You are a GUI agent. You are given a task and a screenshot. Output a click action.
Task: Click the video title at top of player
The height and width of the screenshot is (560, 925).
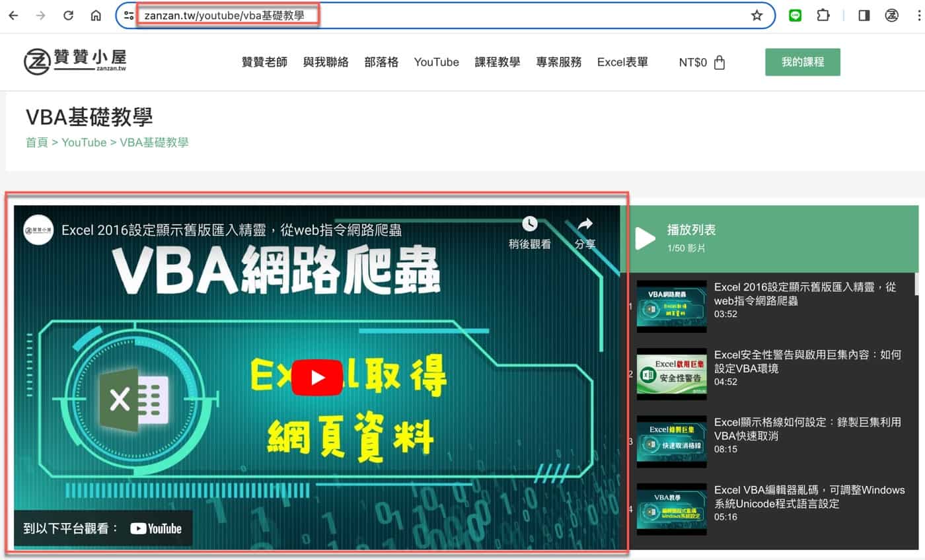[x=231, y=230]
